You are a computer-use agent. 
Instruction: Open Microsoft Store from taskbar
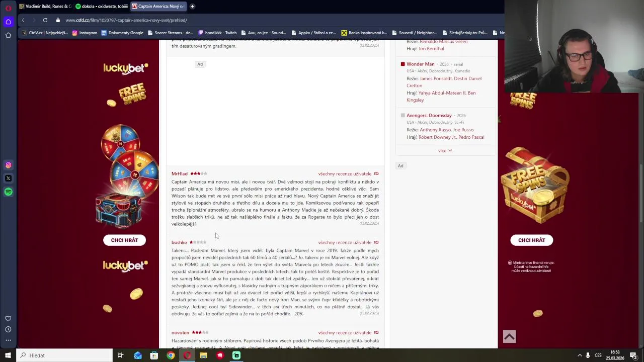click(x=154, y=355)
